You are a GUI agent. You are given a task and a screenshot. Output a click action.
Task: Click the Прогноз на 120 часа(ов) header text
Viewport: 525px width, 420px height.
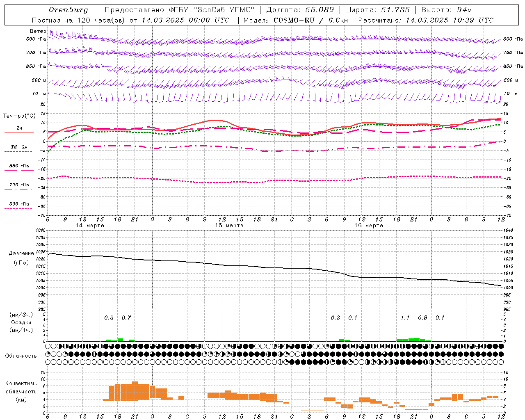coord(79,20)
